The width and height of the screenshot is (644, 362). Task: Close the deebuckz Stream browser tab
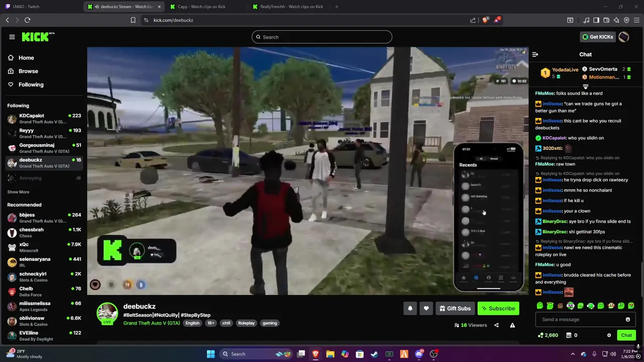(159, 7)
